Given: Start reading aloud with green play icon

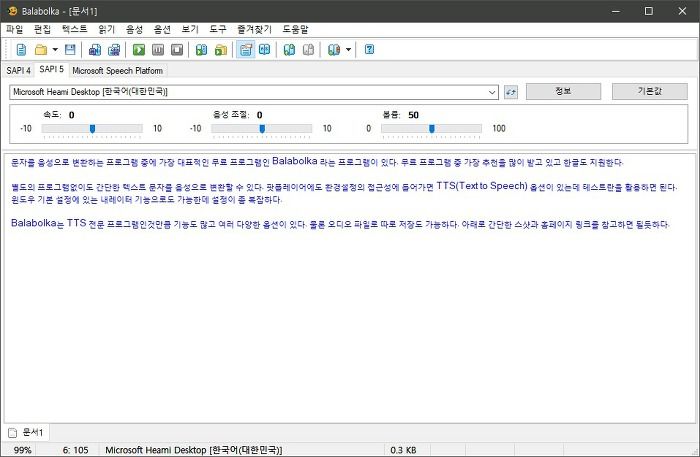Looking at the screenshot, I should point(139,50).
